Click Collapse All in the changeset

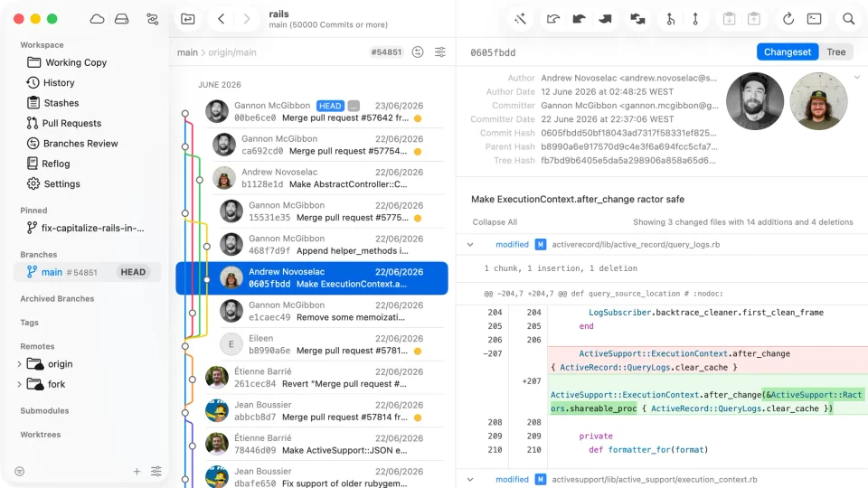[495, 222]
